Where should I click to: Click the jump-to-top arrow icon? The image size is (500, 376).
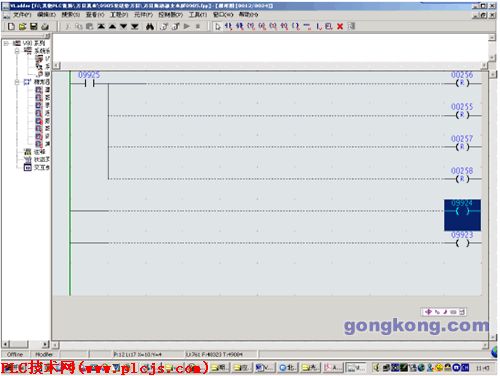(x=101, y=26)
